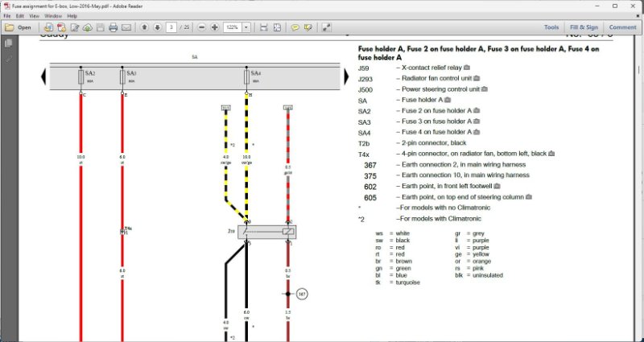This screenshot has width=644, height=342.
Task: Open the zoom level dropdown arrow
Action: [x=246, y=27]
